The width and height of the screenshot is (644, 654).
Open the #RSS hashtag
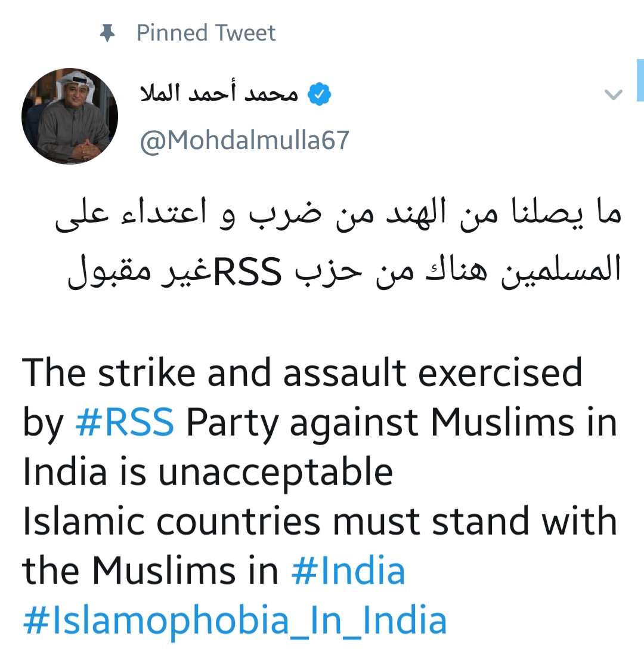click(x=125, y=422)
